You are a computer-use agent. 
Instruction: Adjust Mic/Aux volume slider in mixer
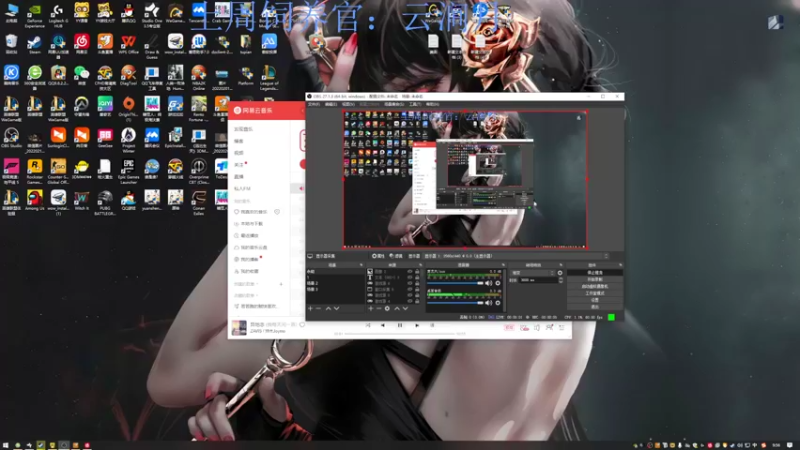pyautogui.click(x=455, y=283)
